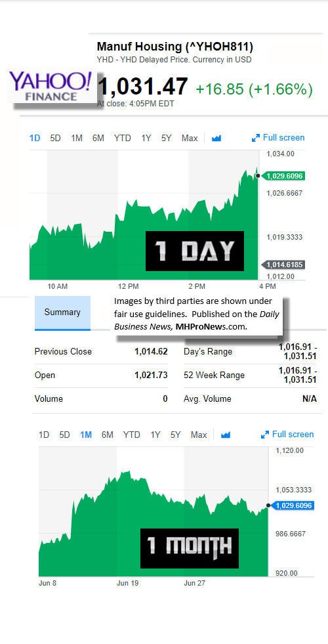
Task: Select 1D range on lower chart
Action: 44,435
